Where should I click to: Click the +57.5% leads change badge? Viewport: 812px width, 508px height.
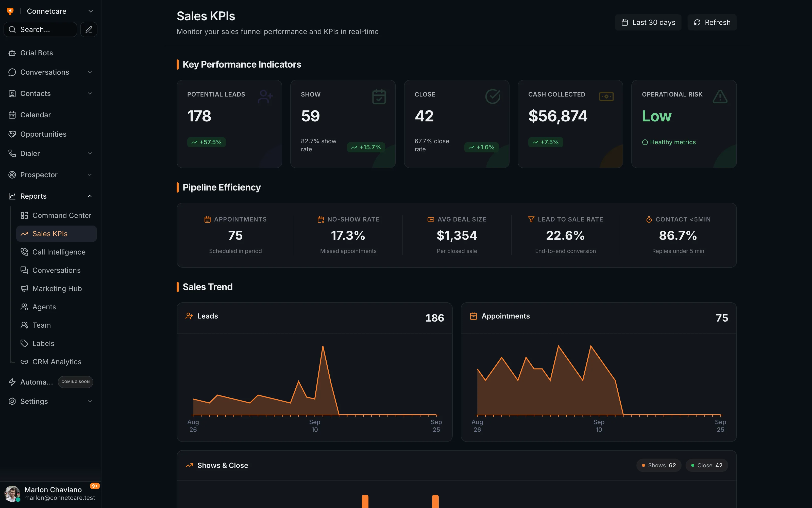[x=207, y=142]
